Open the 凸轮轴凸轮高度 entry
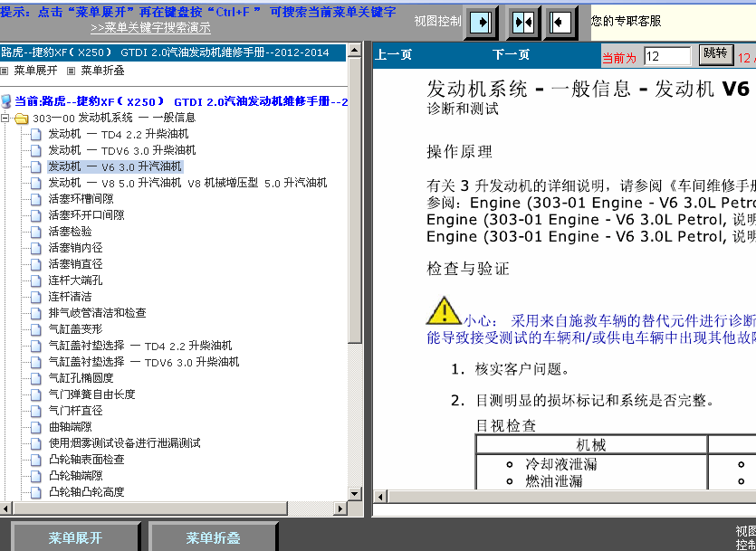The height and width of the screenshot is (551, 756). tap(86, 492)
